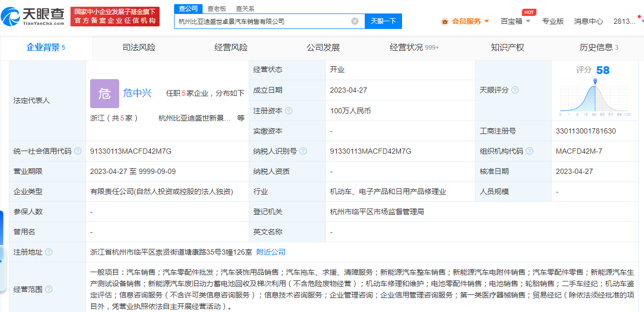Screen dimensions: 644x312
Task: Click 杭州市临平区市场监督管理局 text
Action: (377, 212)
